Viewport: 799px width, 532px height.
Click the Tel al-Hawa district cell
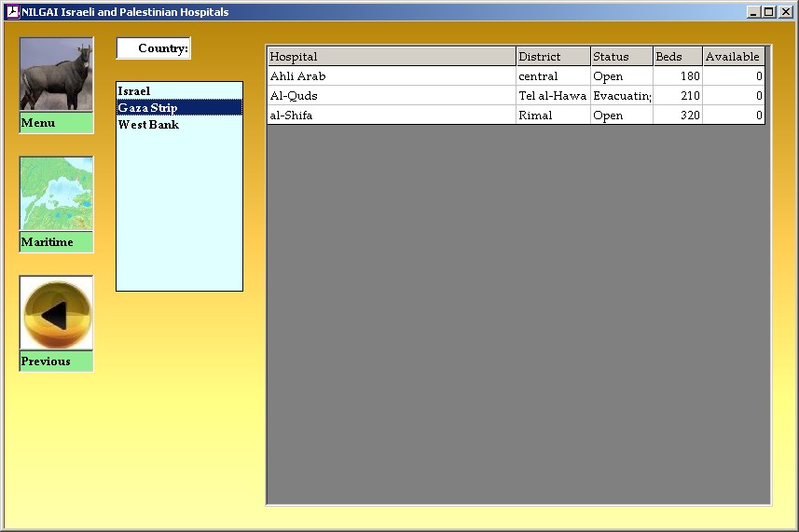[x=552, y=96]
